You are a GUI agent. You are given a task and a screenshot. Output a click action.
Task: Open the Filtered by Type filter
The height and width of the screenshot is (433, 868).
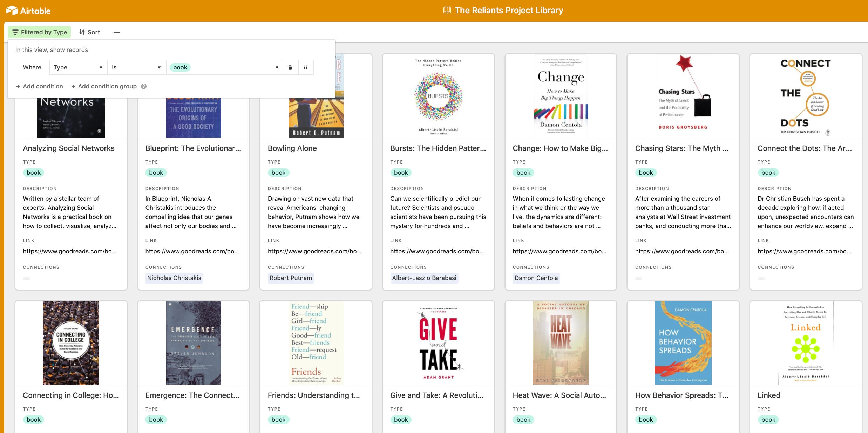point(40,32)
